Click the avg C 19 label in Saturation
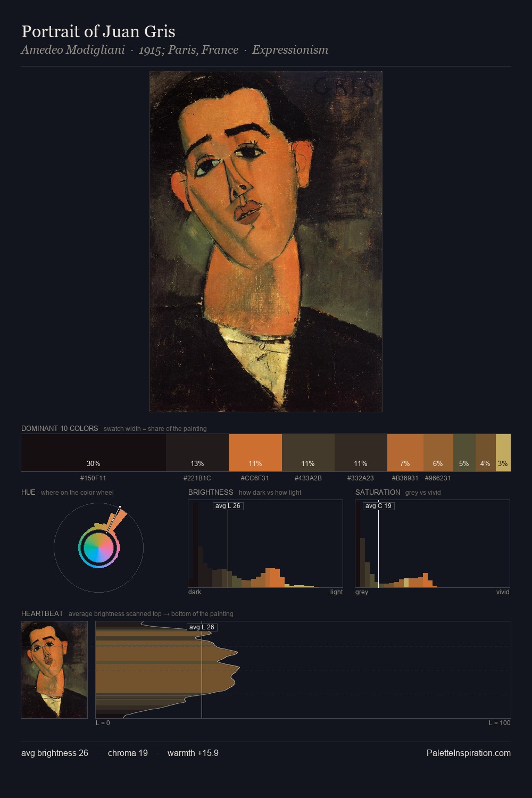532x798 pixels. [x=378, y=506]
